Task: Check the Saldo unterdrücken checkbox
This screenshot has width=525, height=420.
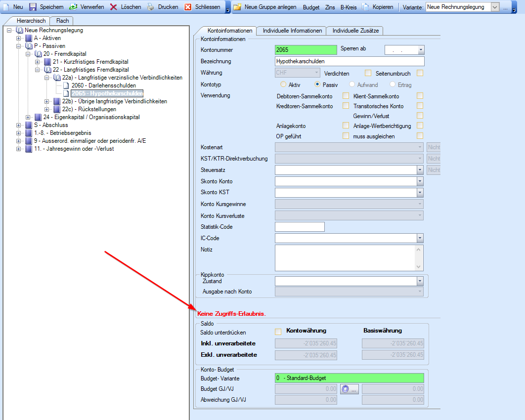Action: pos(278,332)
